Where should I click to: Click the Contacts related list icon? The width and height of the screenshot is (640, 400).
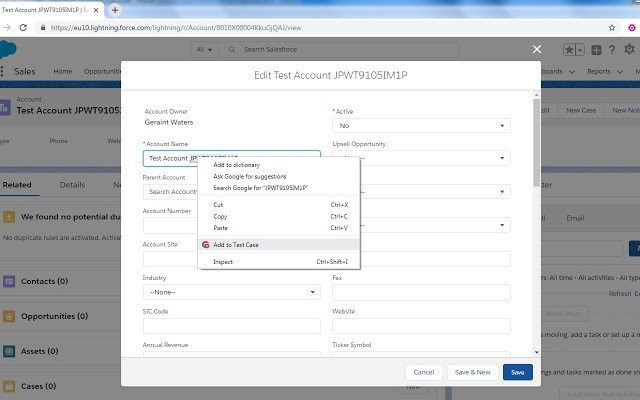pos(9,281)
